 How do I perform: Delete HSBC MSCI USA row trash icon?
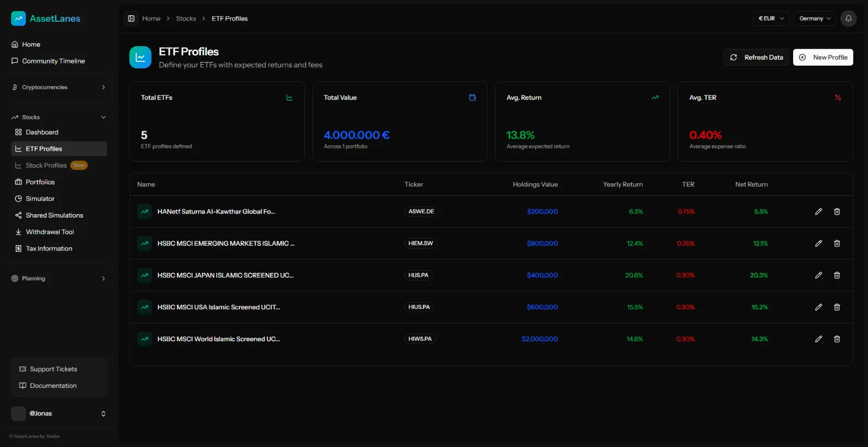(837, 307)
